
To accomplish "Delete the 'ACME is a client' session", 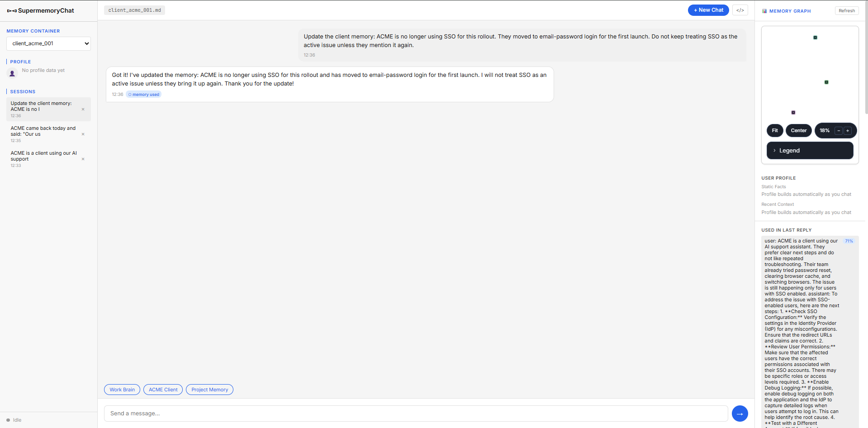I will pyautogui.click(x=83, y=159).
